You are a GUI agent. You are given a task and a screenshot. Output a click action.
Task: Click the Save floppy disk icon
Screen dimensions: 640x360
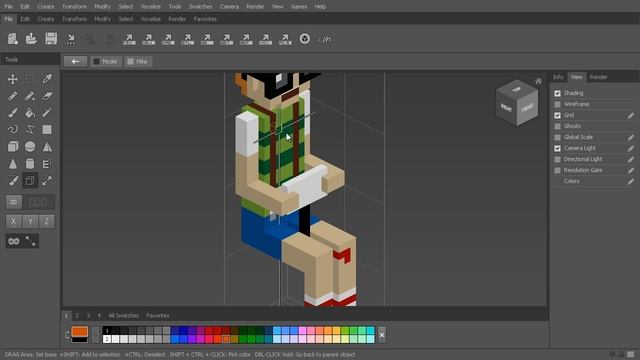coord(51,39)
